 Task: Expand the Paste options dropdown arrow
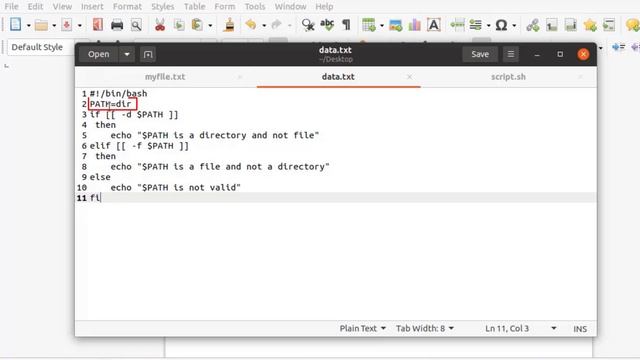pyautogui.click(x=210, y=26)
